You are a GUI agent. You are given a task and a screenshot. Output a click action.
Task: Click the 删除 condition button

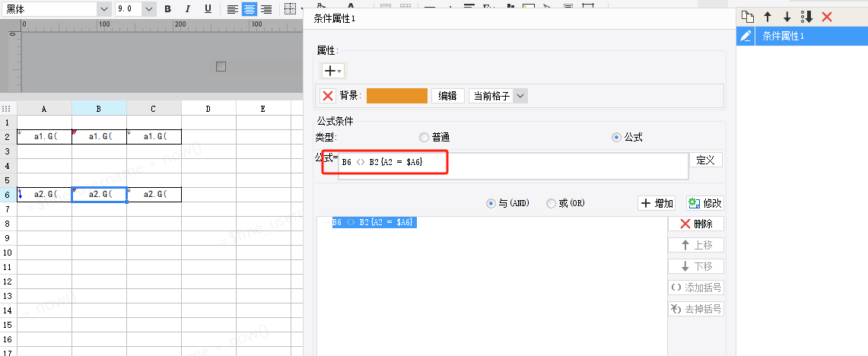point(696,224)
